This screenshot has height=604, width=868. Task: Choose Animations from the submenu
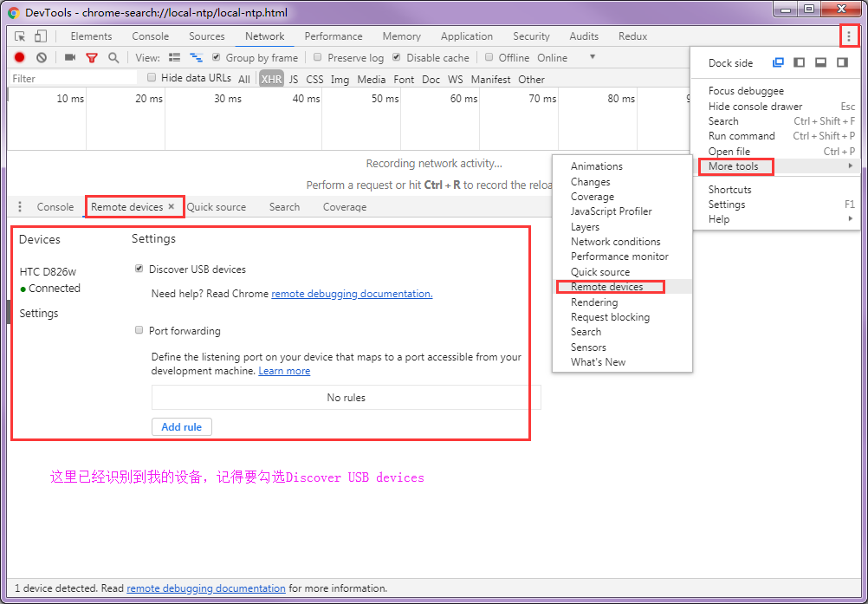point(622,166)
